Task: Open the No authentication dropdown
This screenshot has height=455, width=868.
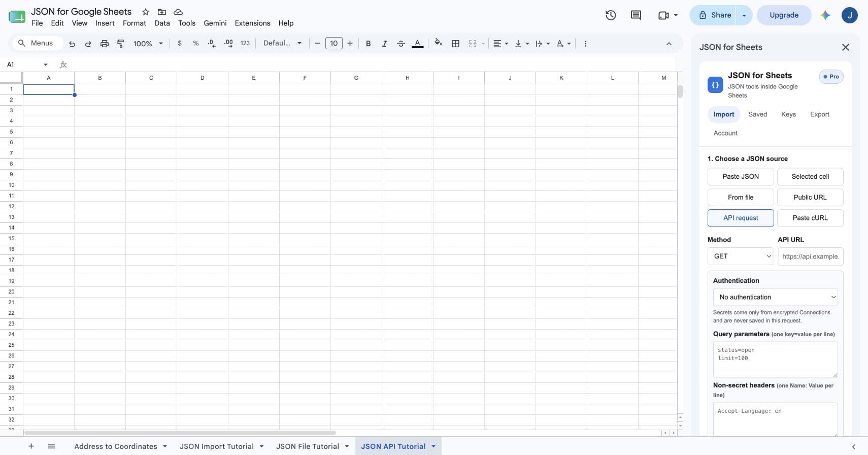Action: 775,297
